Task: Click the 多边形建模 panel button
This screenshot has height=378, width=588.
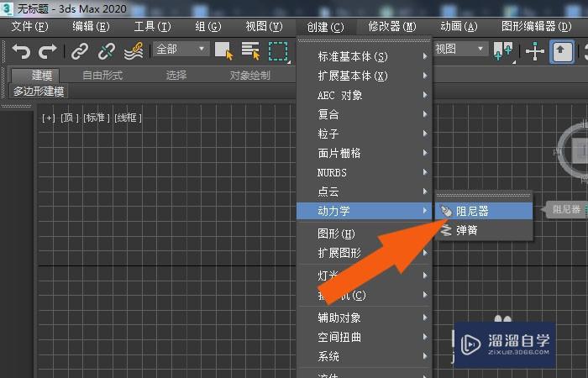Action: [39, 91]
